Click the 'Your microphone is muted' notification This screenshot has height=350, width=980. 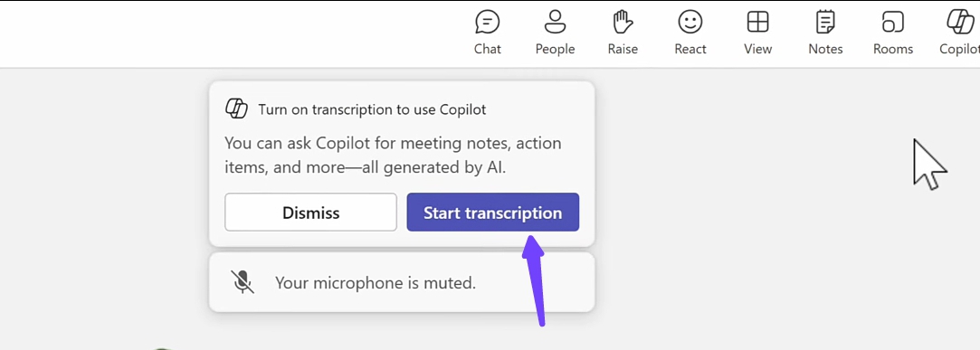pyautogui.click(x=402, y=282)
